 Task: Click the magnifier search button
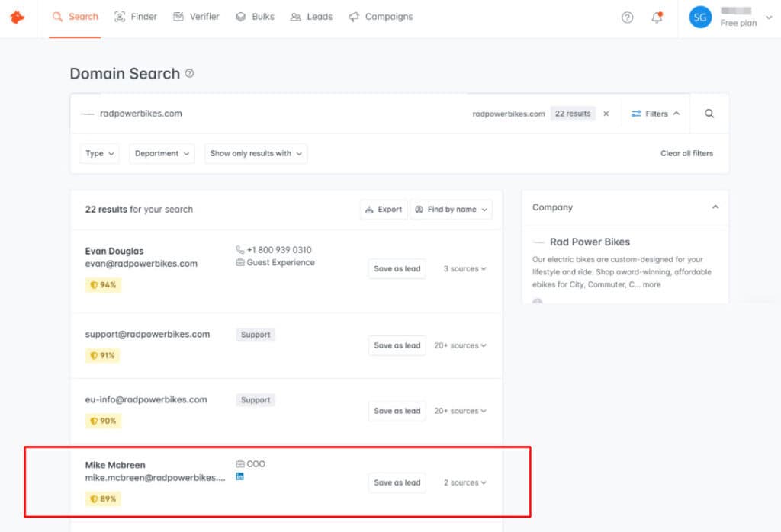(709, 114)
